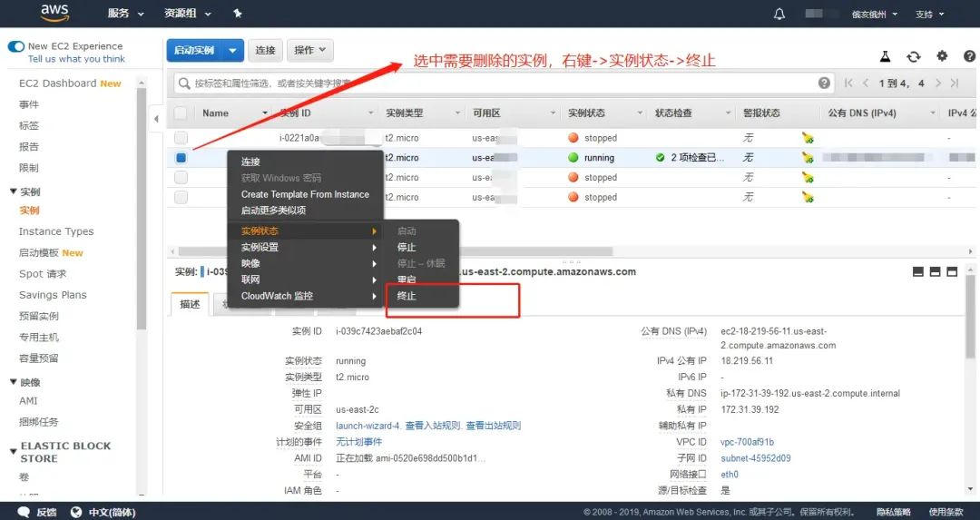Click the 连接 button in the toolbar

click(x=266, y=50)
